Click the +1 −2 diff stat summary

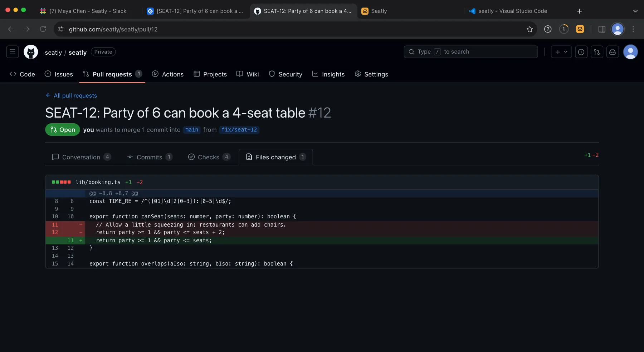(x=591, y=155)
